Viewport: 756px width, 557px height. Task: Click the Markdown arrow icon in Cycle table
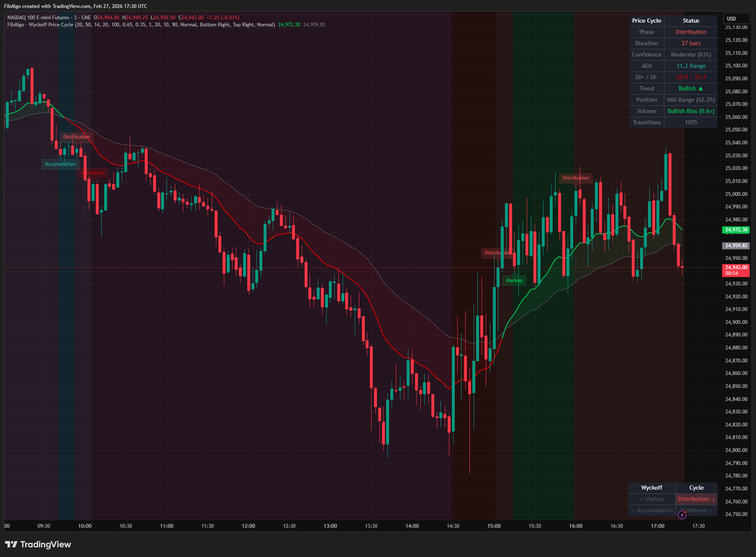pos(710,510)
